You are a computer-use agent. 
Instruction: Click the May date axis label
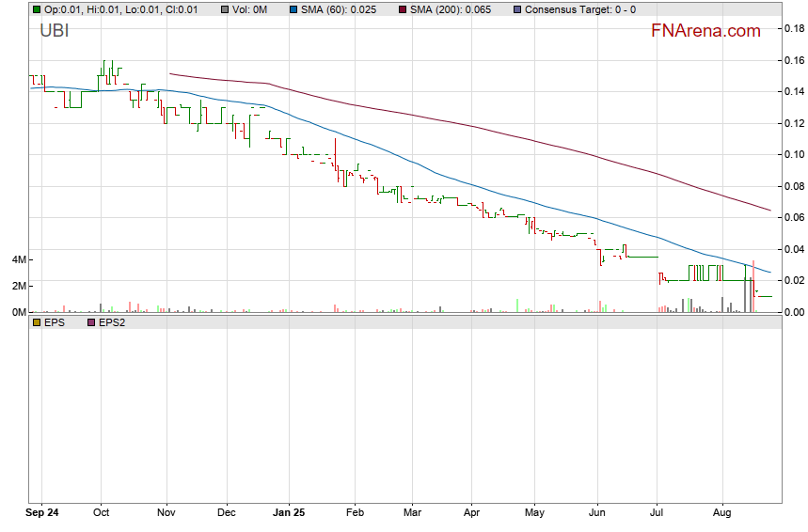(533, 513)
